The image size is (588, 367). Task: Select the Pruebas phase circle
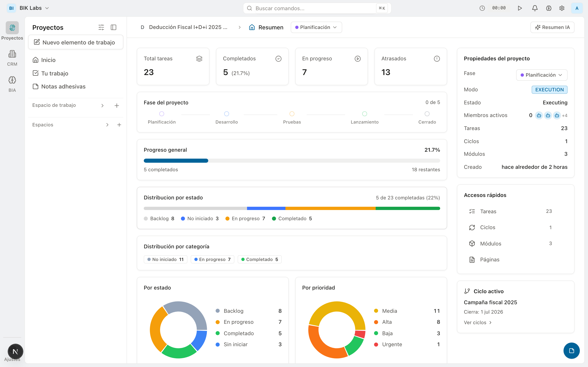(292, 114)
